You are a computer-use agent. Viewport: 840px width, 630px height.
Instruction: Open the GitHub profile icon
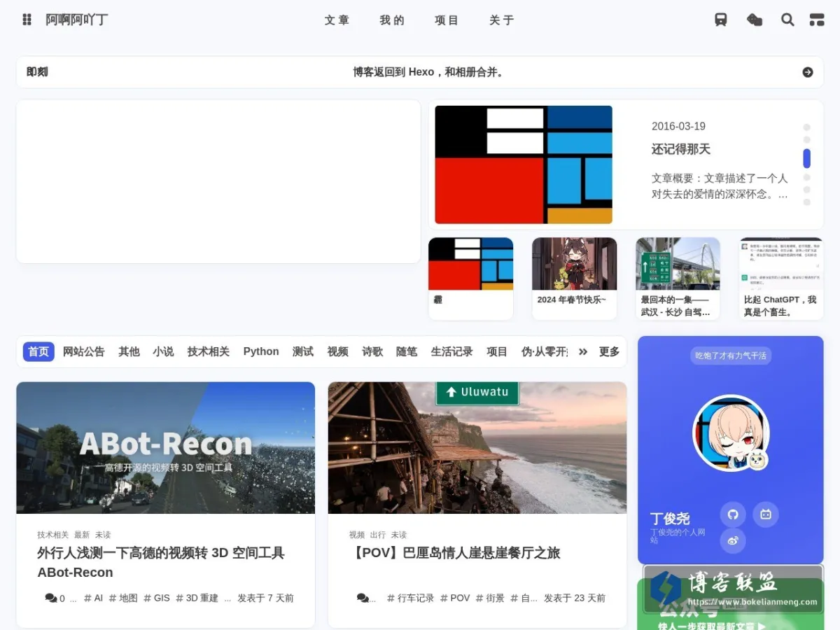733,514
